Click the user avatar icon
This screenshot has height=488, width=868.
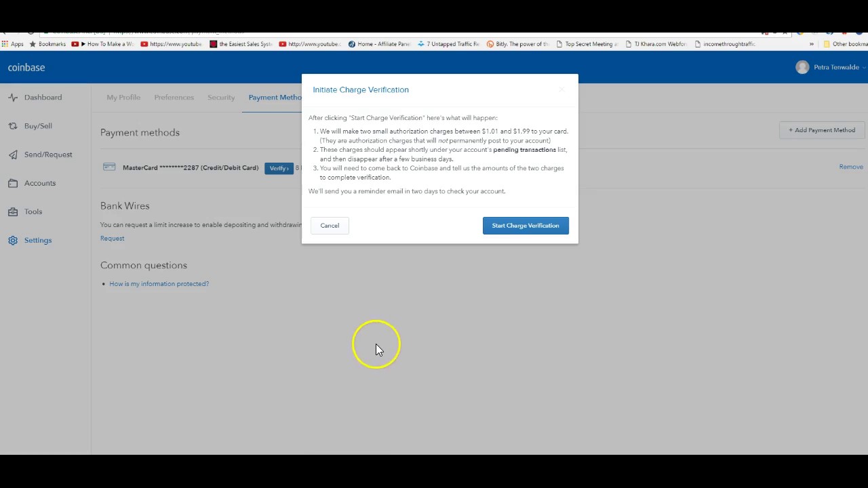click(802, 67)
